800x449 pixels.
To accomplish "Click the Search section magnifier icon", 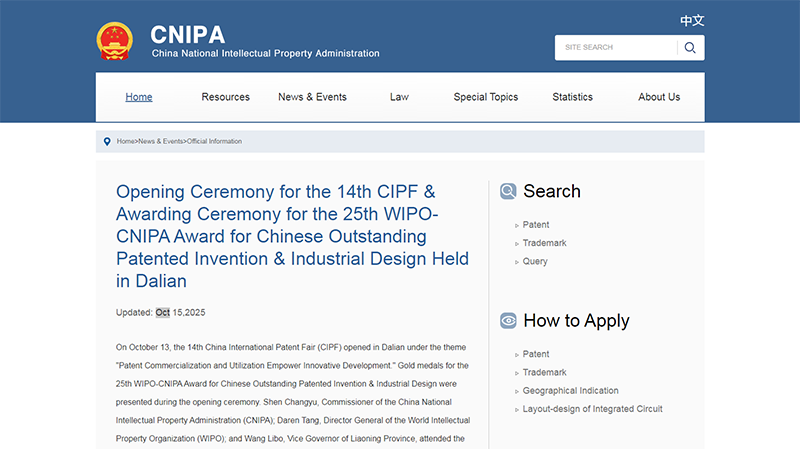I will 508,191.
